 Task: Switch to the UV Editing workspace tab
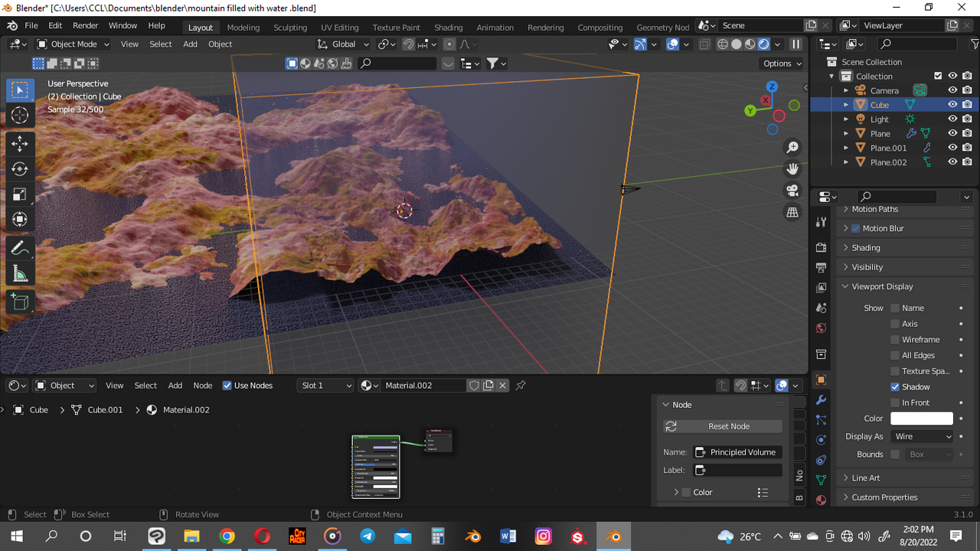pos(340,27)
